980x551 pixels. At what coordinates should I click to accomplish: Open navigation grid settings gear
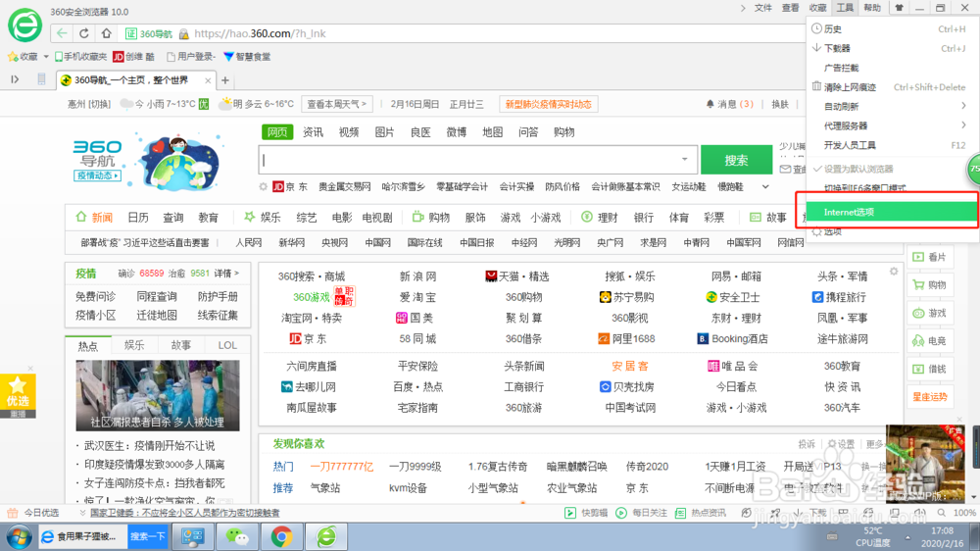894,271
